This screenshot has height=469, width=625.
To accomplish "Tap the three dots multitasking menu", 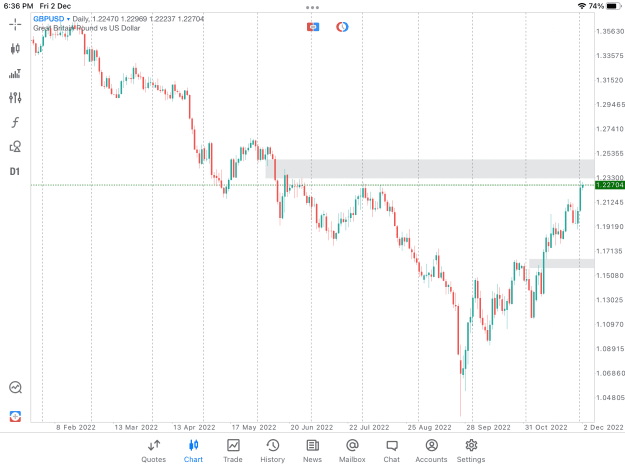I will (x=312, y=7).
